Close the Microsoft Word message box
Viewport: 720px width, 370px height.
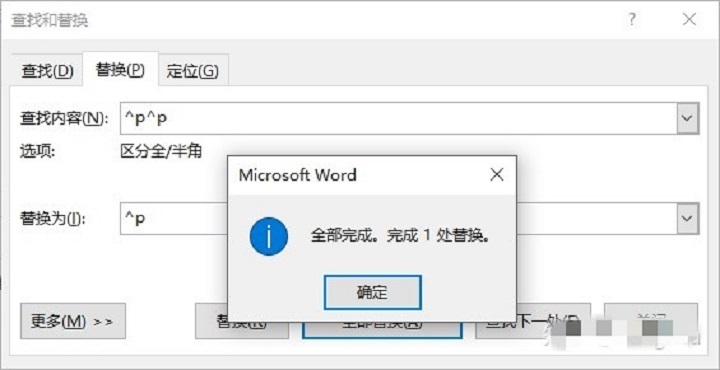click(x=497, y=175)
